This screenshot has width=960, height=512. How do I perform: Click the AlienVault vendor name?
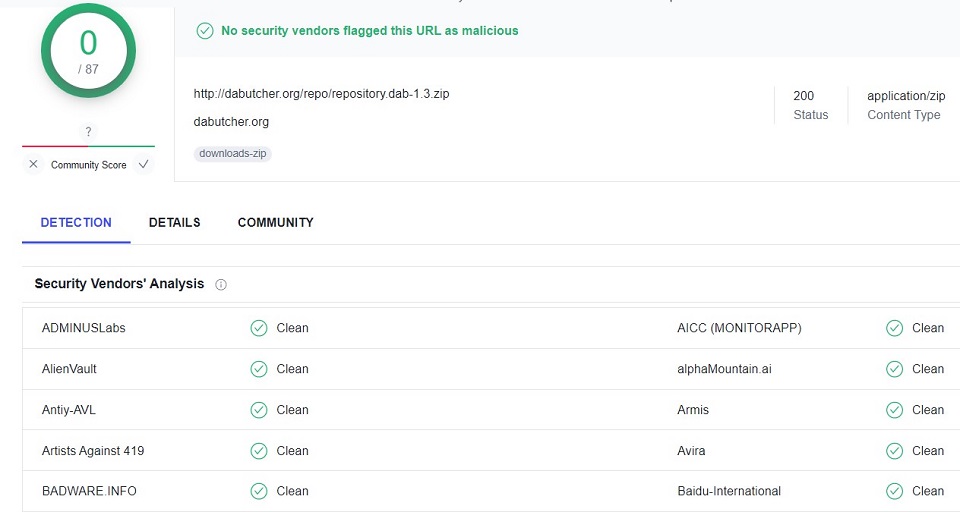69,369
